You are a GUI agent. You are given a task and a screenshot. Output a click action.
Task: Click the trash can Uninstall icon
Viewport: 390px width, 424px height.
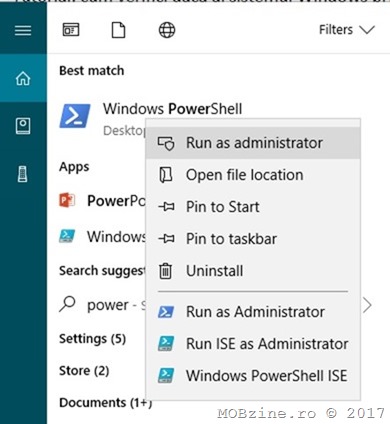(165, 271)
